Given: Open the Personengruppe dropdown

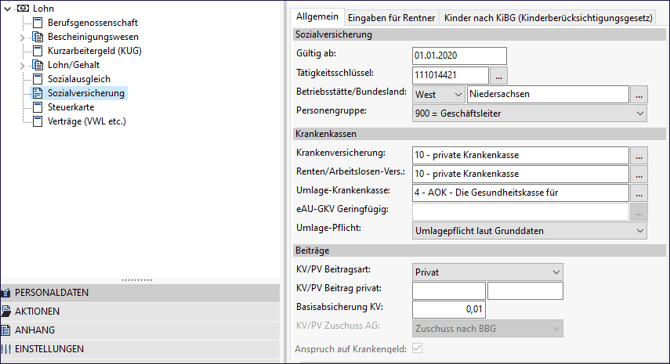Looking at the screenshot, I should pos(529,114).
